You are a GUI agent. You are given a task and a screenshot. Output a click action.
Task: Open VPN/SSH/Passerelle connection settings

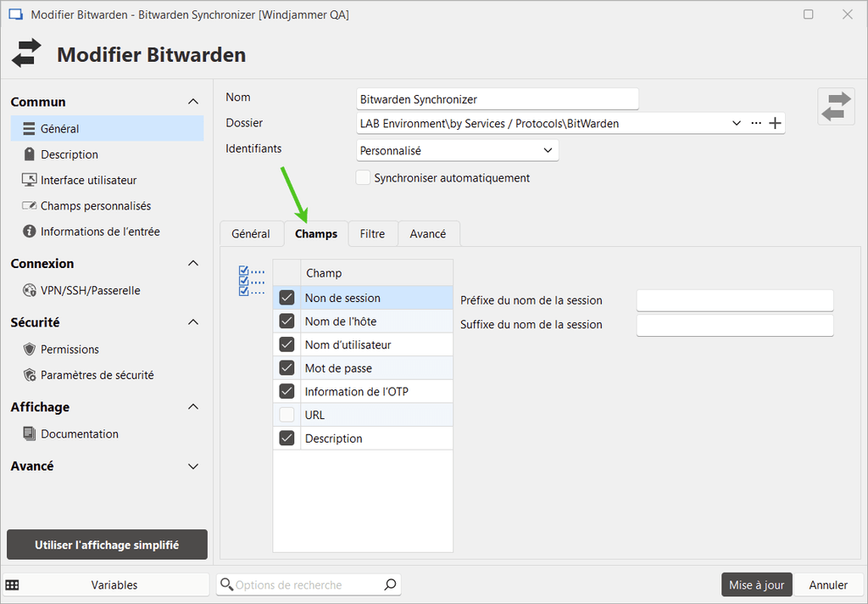[x=90, y=290]
